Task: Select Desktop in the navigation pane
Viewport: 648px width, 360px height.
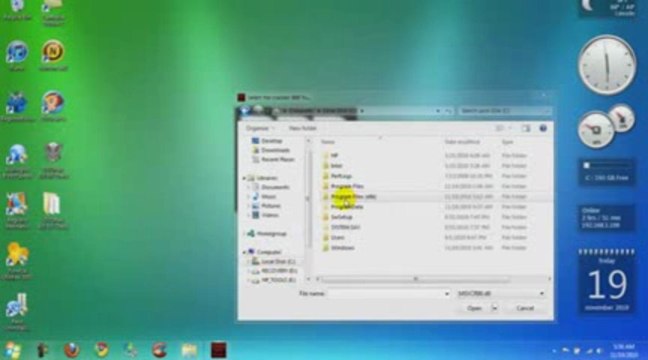Action: tap(272, 141)
